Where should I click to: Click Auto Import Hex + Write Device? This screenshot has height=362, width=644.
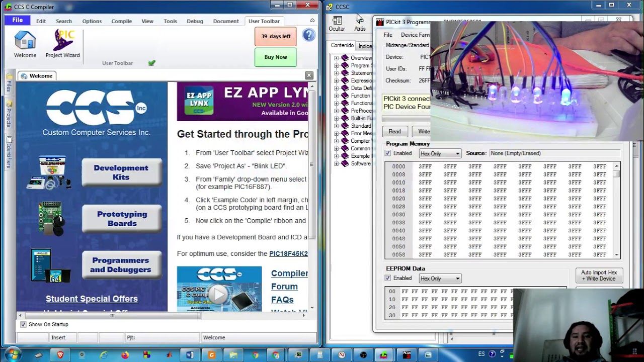click(599, 276)
